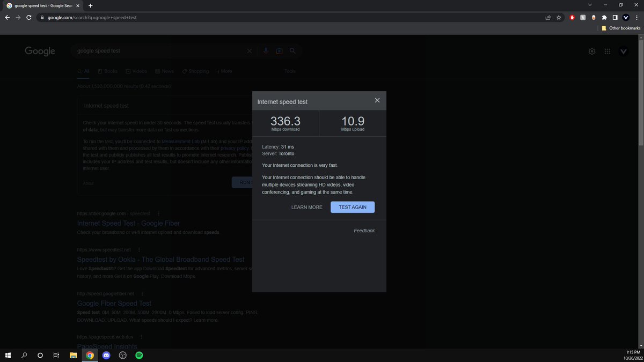Open options for the speed.googlefiber.net result
The image size is (644, 362).
point(142,293)
